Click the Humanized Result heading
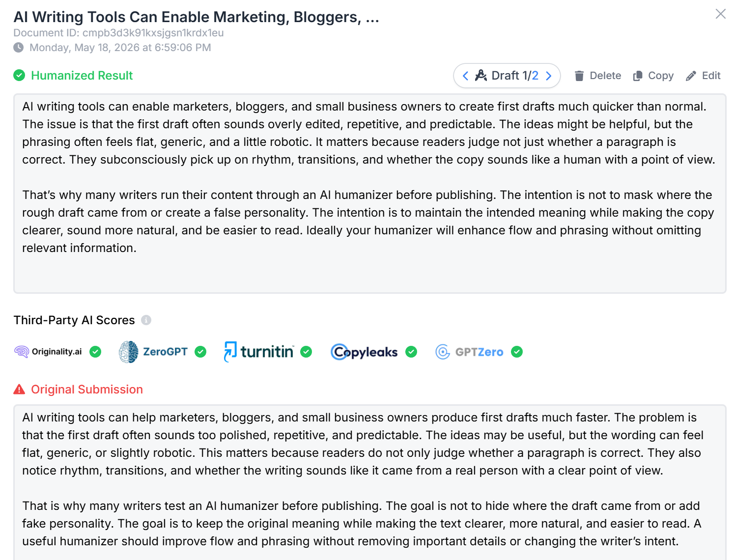Image resolution: width=734 pixels, height=560 pixels. pyautogui.click(x=82, y=76)
